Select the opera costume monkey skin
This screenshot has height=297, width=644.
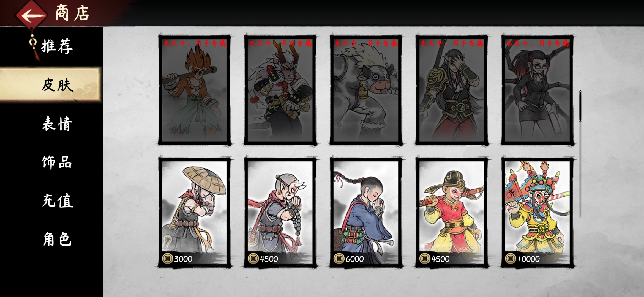click(537, 212)
